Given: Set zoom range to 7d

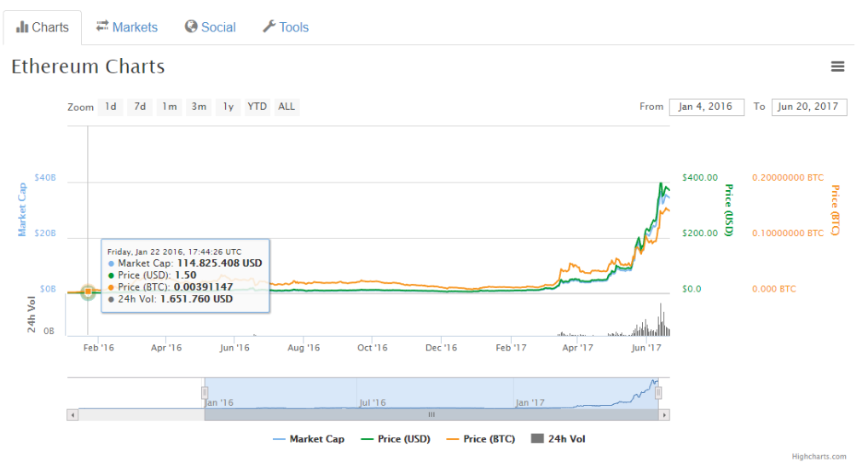Looking at the screenshot, I should [140, 107].
